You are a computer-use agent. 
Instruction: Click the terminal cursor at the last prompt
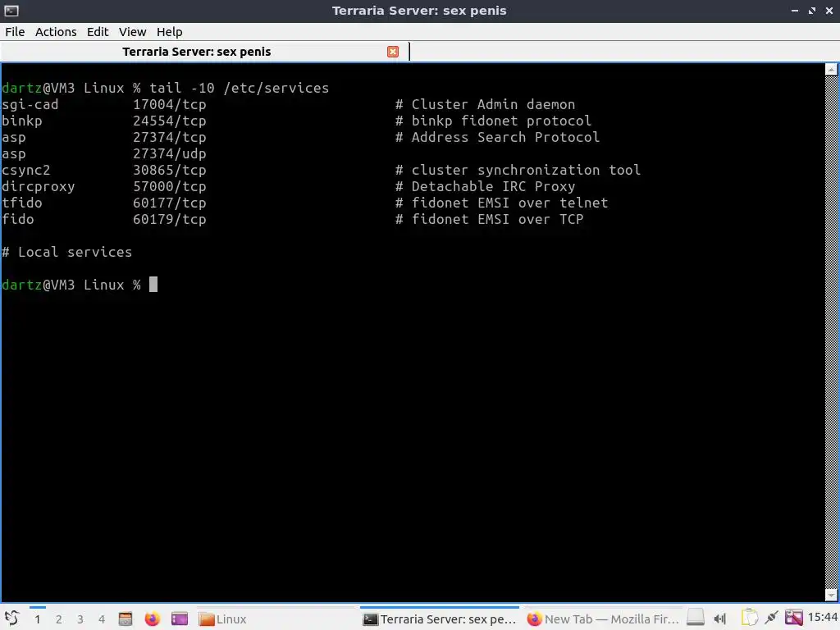(153, 285)
